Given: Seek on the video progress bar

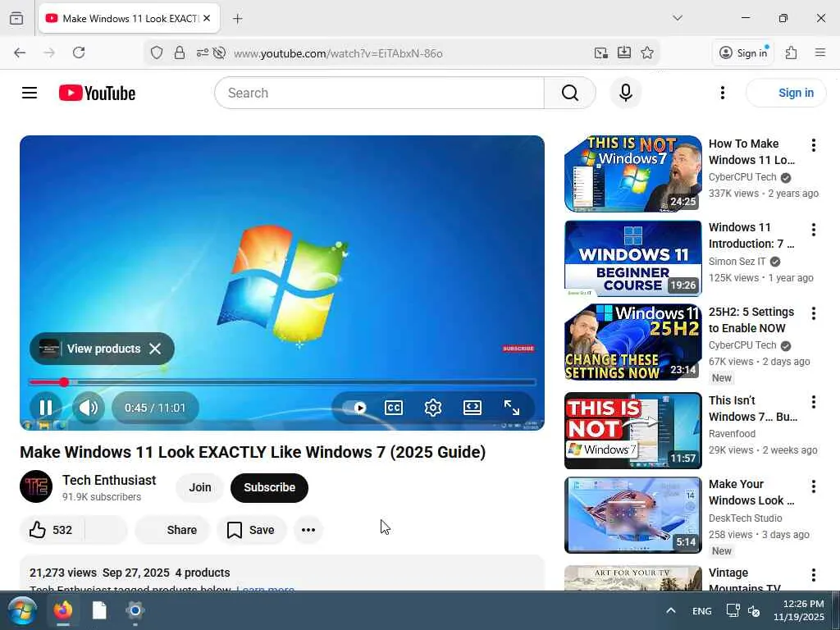Looking at the screenshot, I should [282, 382].
